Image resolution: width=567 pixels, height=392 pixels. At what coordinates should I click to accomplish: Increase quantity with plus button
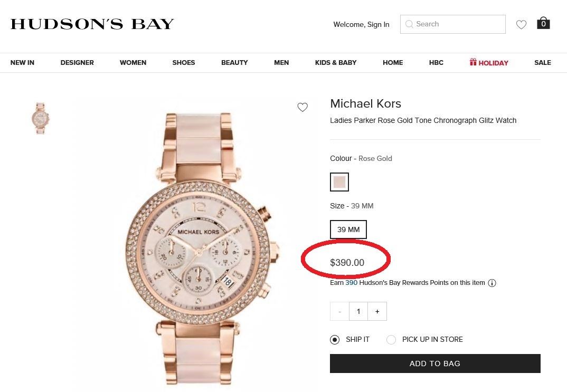click(x=377, y=311)
